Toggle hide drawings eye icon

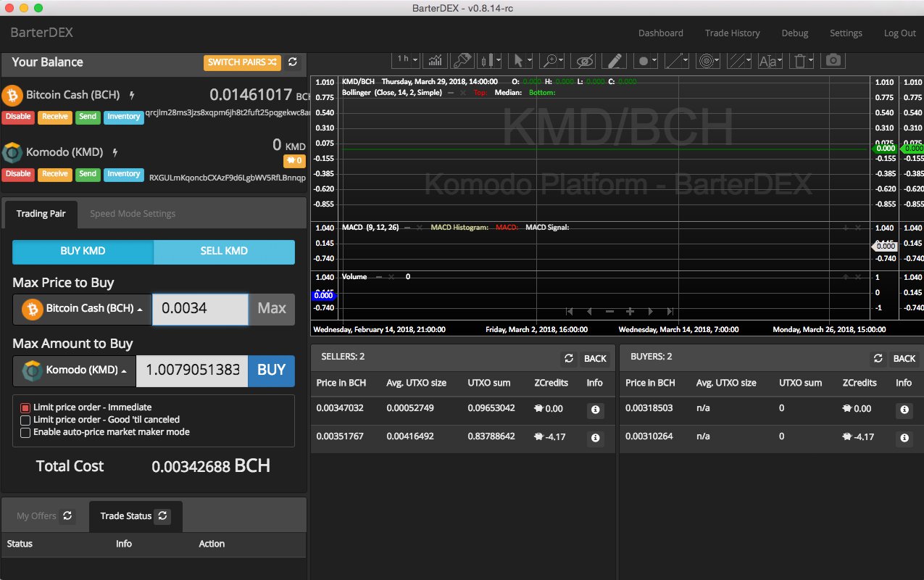[x=583, y=60]
